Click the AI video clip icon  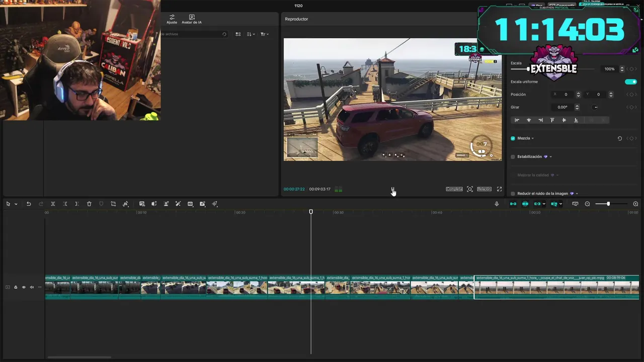pos(202,204)
